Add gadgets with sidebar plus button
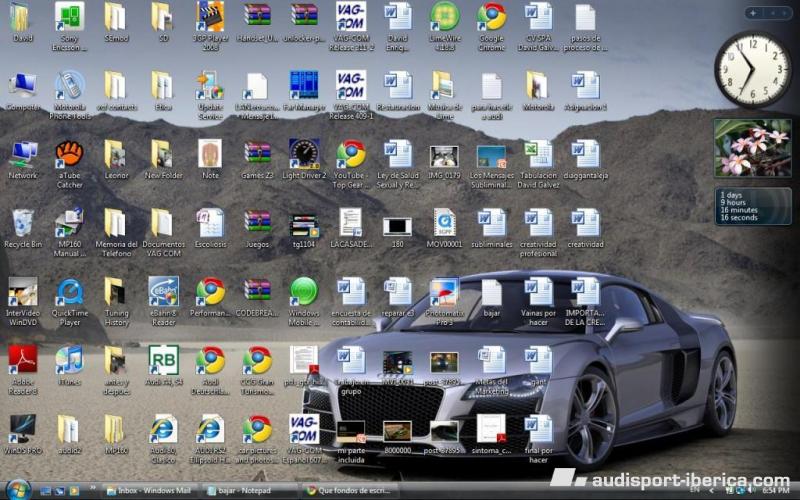Screen dimensions: 800x500 click(x=754, y=13)
